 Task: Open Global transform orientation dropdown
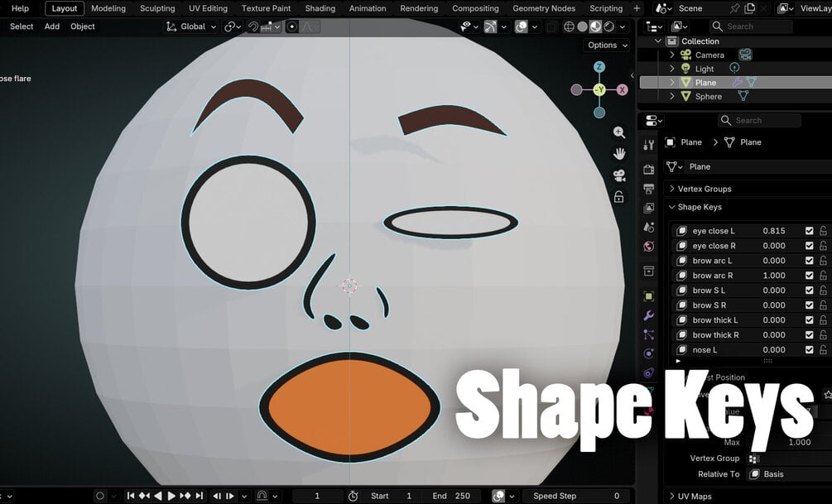[x=191, y=26]
